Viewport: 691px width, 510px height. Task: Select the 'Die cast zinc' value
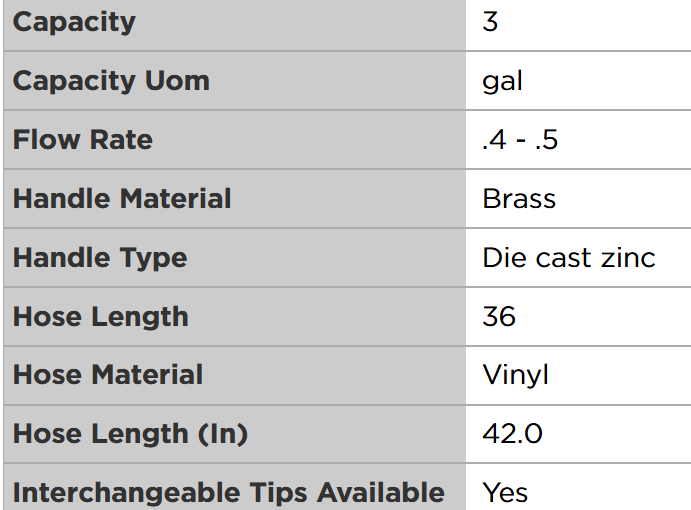[x=569, y=257]
